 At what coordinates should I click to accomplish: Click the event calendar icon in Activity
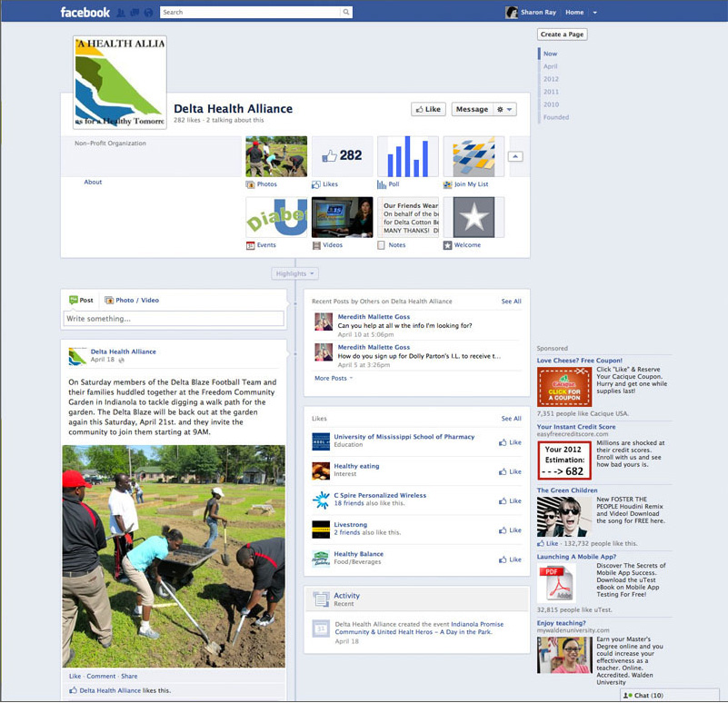(x=321, y=629)
